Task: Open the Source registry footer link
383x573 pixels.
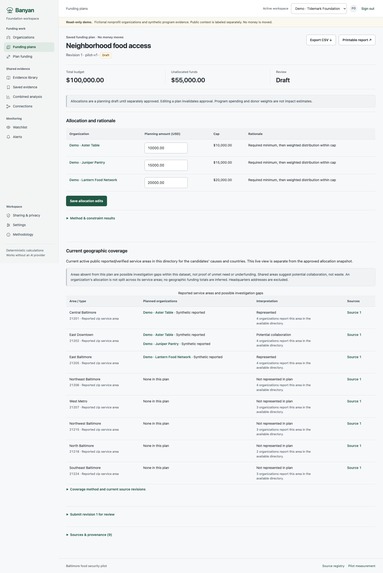Action: [333, 566]
